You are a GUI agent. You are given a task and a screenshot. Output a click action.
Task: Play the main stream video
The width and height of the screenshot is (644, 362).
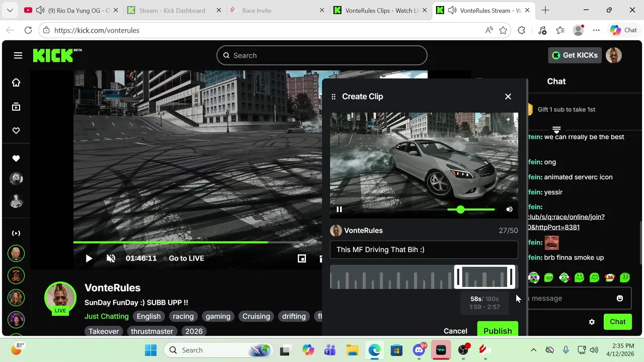tap(89, 258)
